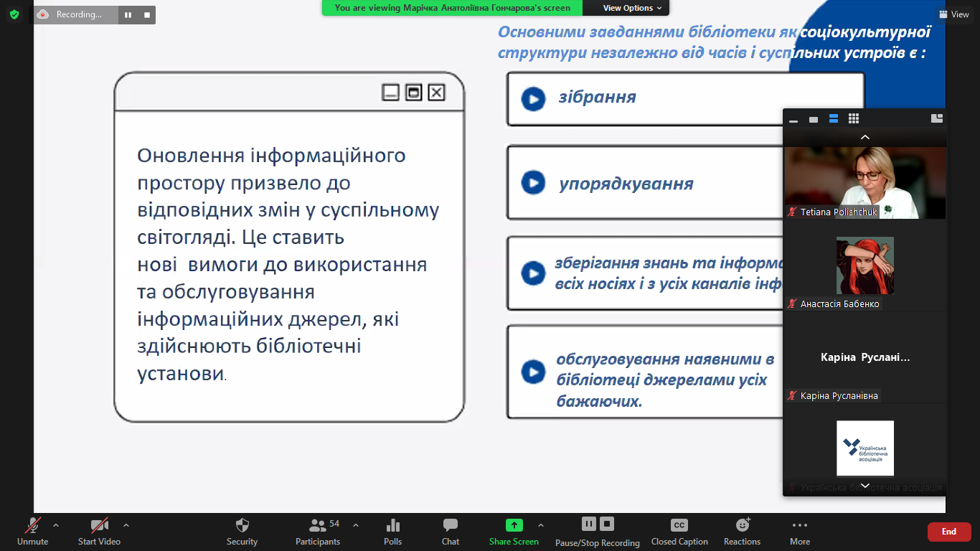Click the green Share Screen icon
This screenshot has height=551, width=980.
514,525
